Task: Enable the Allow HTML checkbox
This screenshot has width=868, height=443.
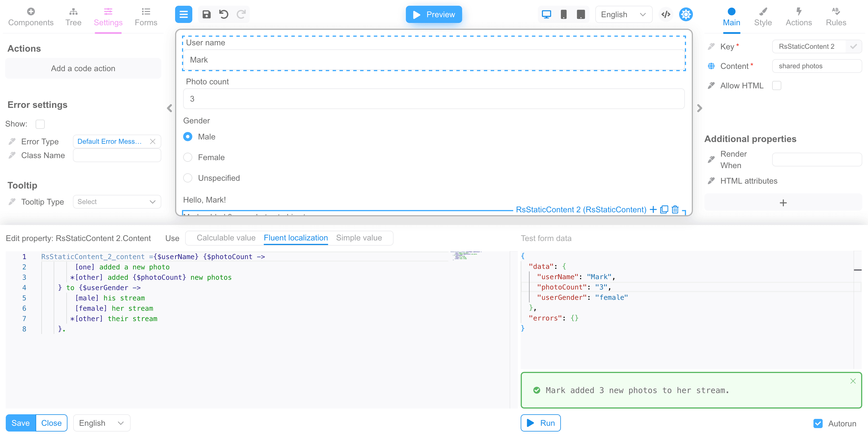Action: pos(776,86)
